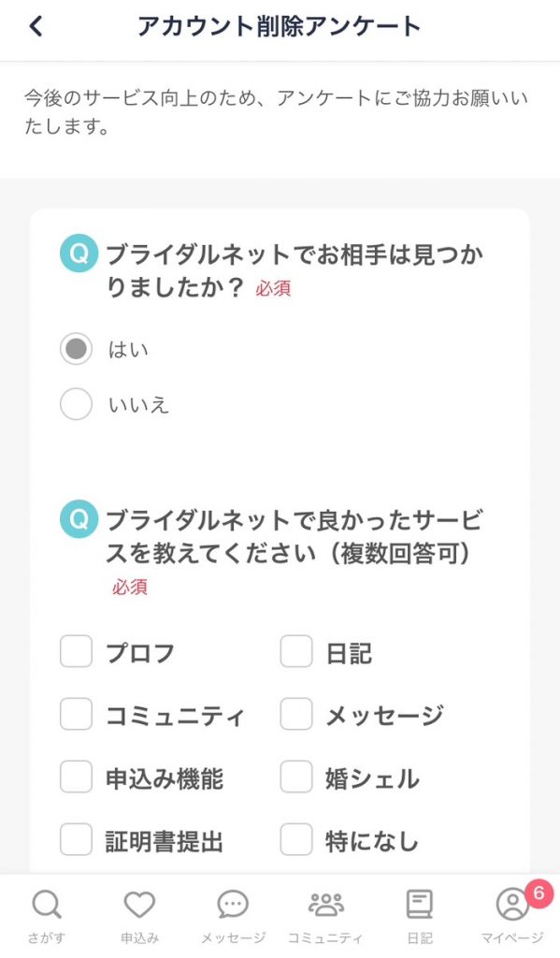Tap the back arrow in the header
Viewport: 560px width, 958px height.
coord(34,27)
